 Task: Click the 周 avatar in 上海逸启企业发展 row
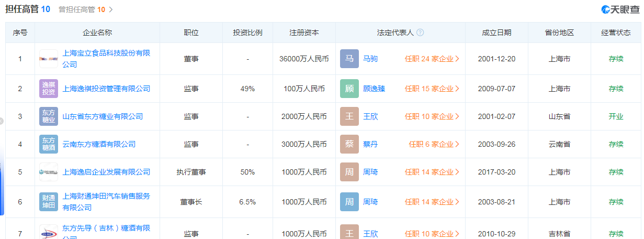349,172
